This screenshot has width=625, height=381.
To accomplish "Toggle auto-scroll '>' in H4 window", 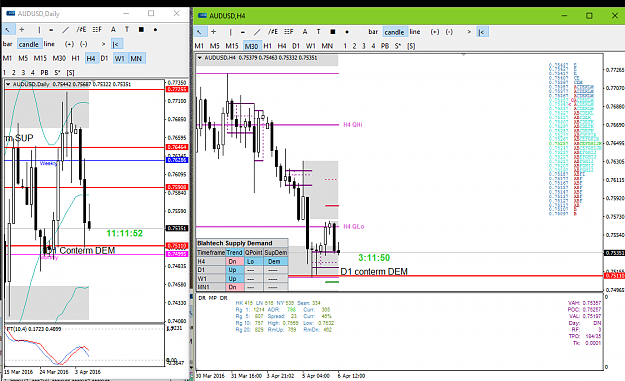I will 469,32.
